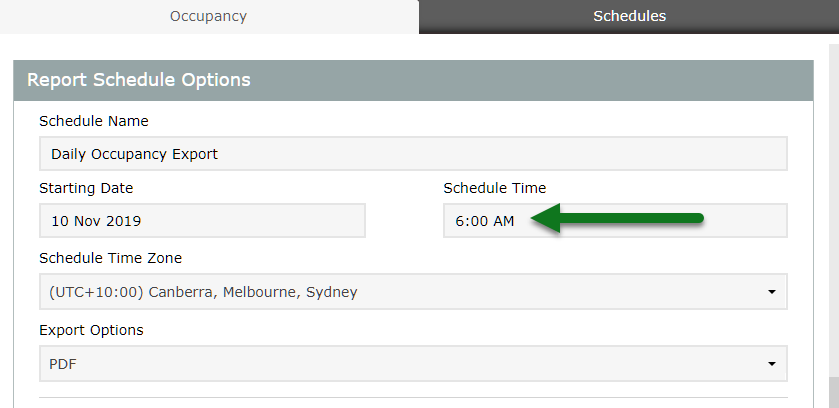Click the caret icon on the time zone selector
Viewport: 839px width, 408px height.
[771, 292]
